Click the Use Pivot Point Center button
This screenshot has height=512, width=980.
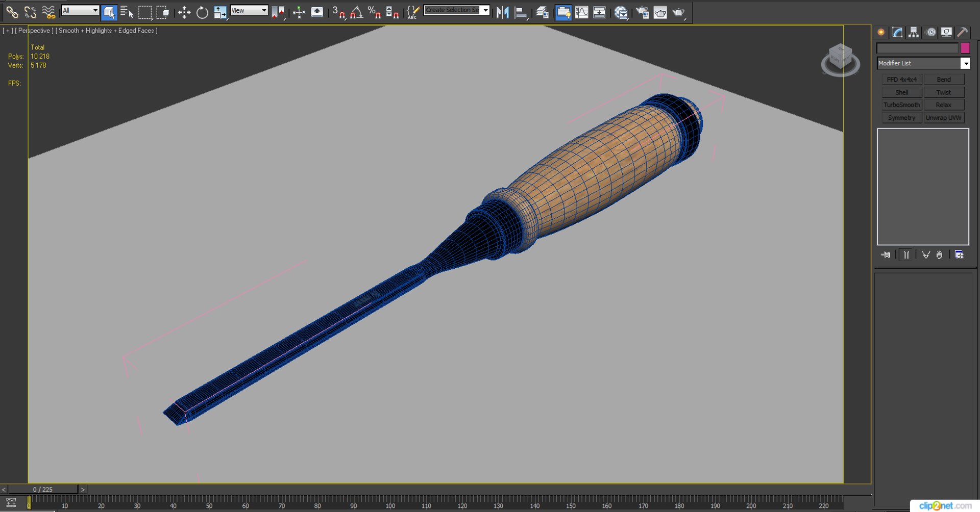click(x=278, y=12)
